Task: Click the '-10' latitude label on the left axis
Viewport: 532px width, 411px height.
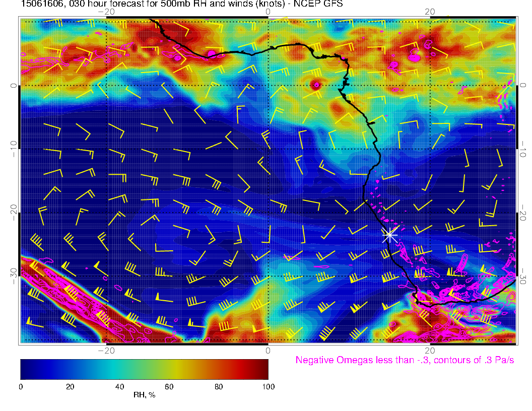Action: tap(14, 149)
